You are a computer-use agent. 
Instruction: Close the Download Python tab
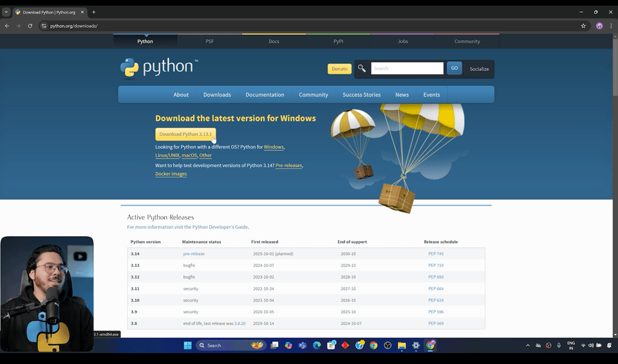click(x=82, y=12)
